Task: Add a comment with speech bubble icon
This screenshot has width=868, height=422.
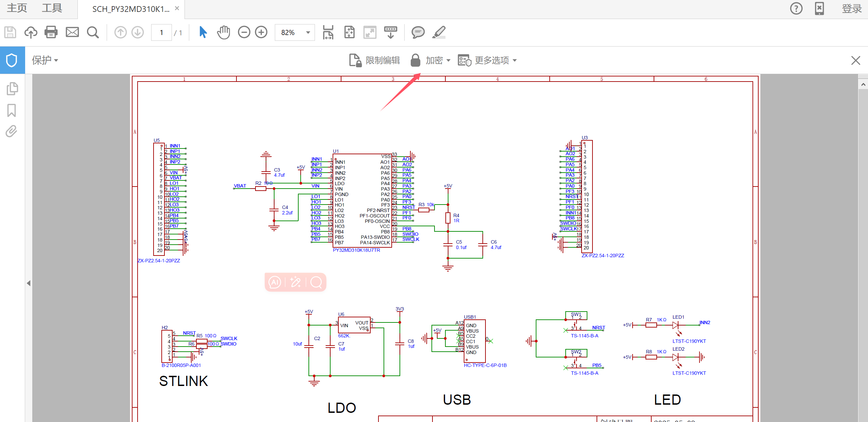Action: [418, 32]
